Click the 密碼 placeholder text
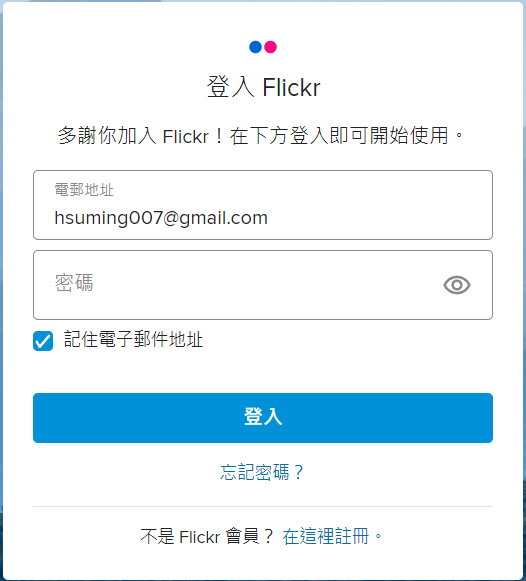Viewport: 526px width, 581px height. pyautogui.click(x=74, y=283)
